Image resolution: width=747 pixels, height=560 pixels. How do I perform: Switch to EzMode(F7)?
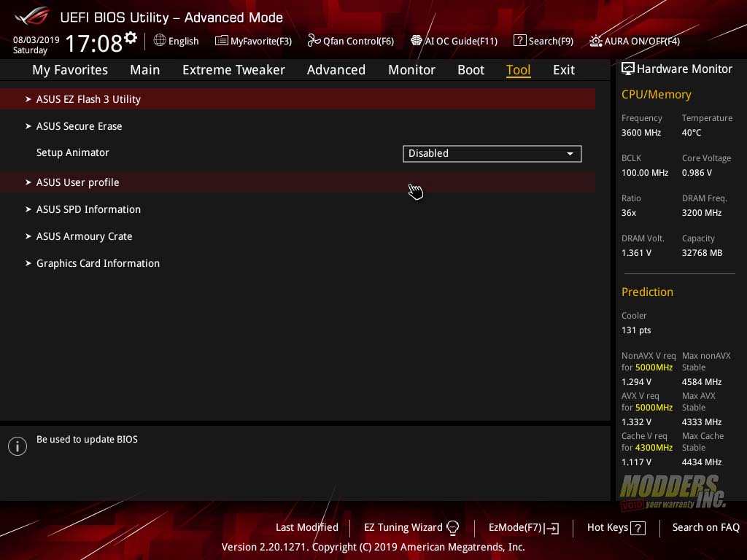524,528
